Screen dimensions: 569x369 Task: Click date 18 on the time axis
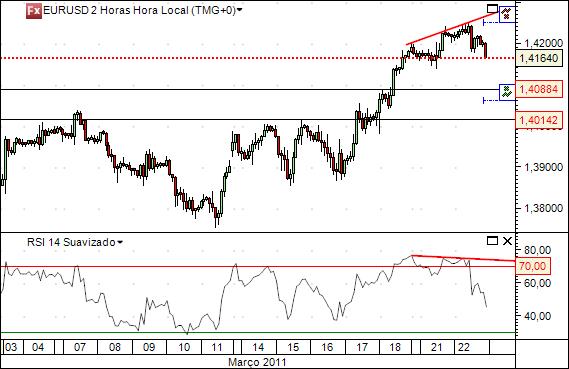click(395, 347)
